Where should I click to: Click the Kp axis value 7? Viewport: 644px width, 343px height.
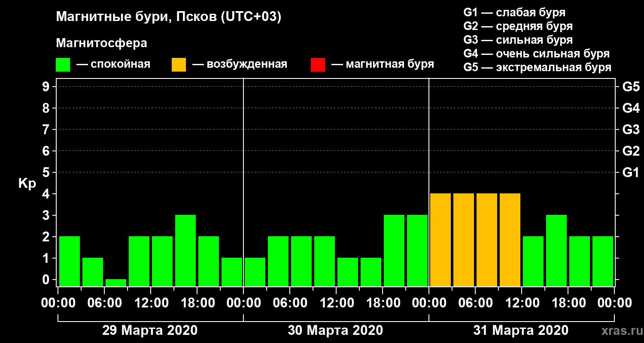47,129
